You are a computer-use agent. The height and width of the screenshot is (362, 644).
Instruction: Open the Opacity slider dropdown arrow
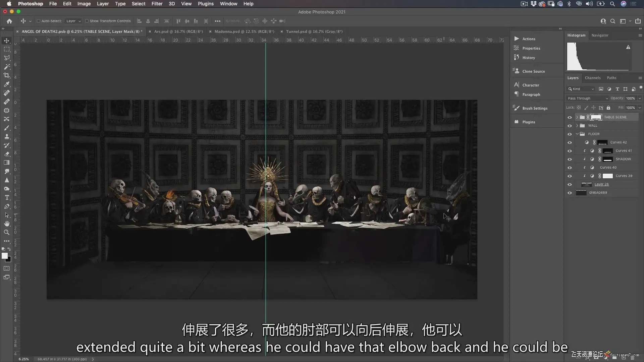(640, 98)
